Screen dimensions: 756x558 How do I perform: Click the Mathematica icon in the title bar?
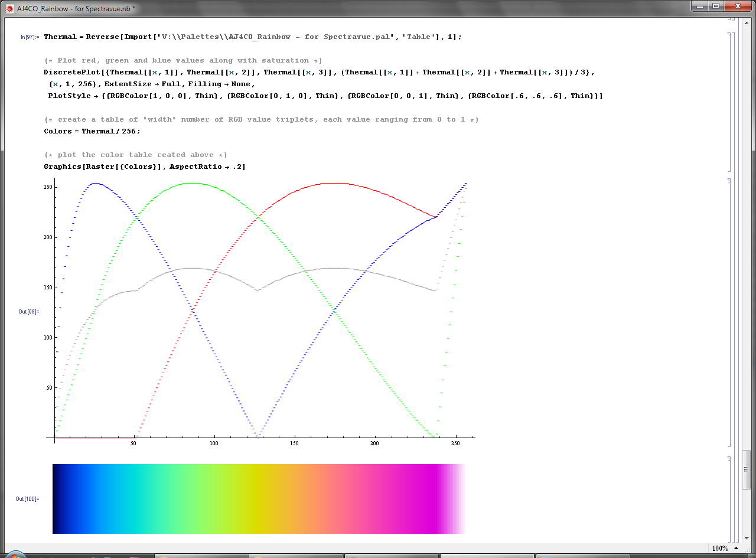[x=9, y=8]
